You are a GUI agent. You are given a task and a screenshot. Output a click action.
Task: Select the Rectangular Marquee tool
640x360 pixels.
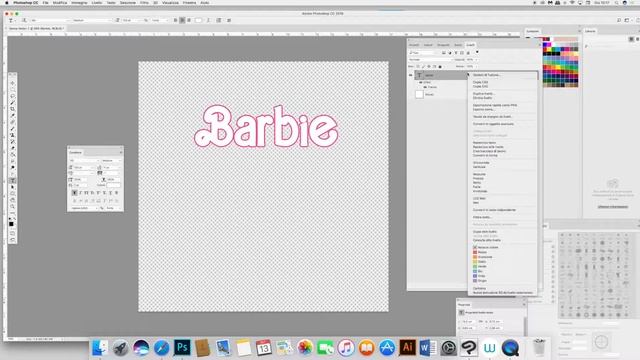click(13, 89)
